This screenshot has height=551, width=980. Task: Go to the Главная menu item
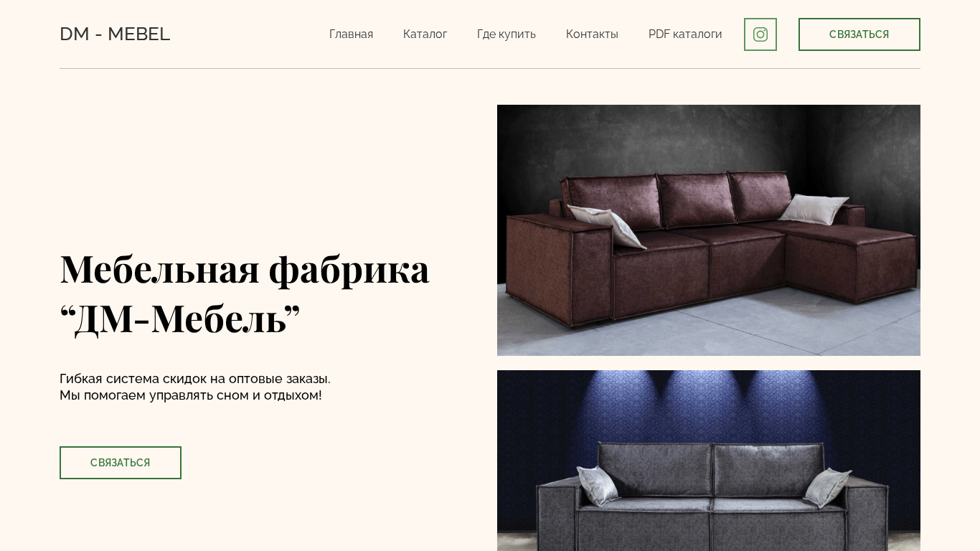(351, 34)
